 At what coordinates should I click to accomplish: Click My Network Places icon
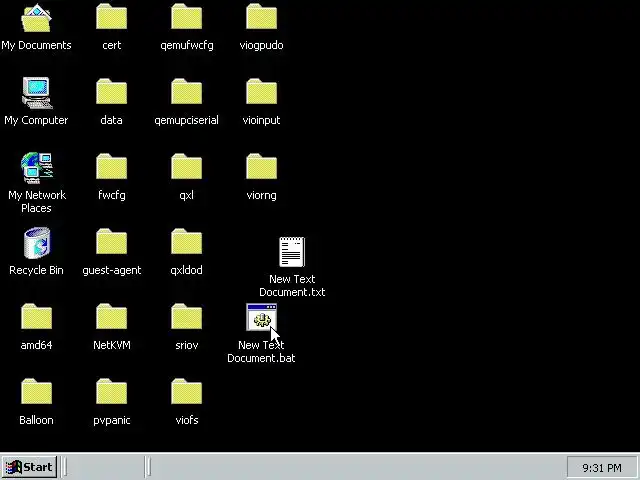[x=37, y=168]
